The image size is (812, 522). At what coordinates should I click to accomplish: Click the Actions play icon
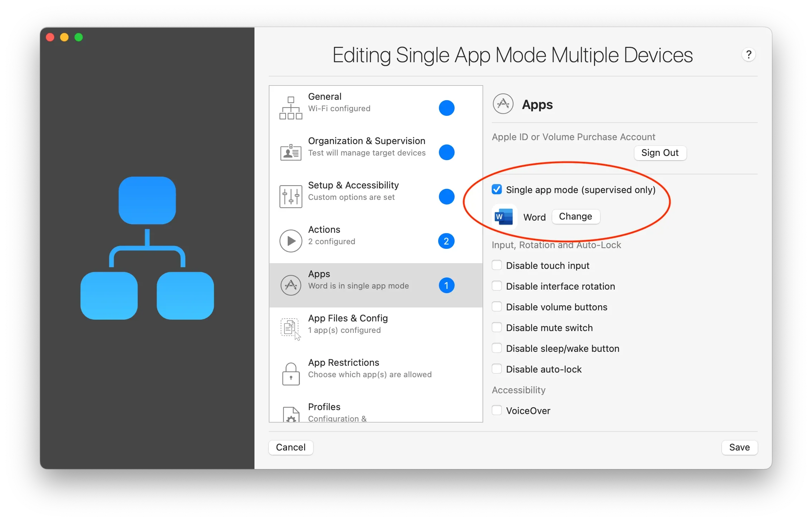291,241
